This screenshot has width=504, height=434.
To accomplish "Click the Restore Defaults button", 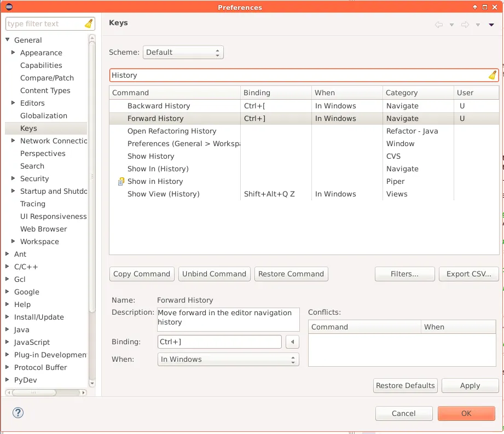I will coord(405,385).
